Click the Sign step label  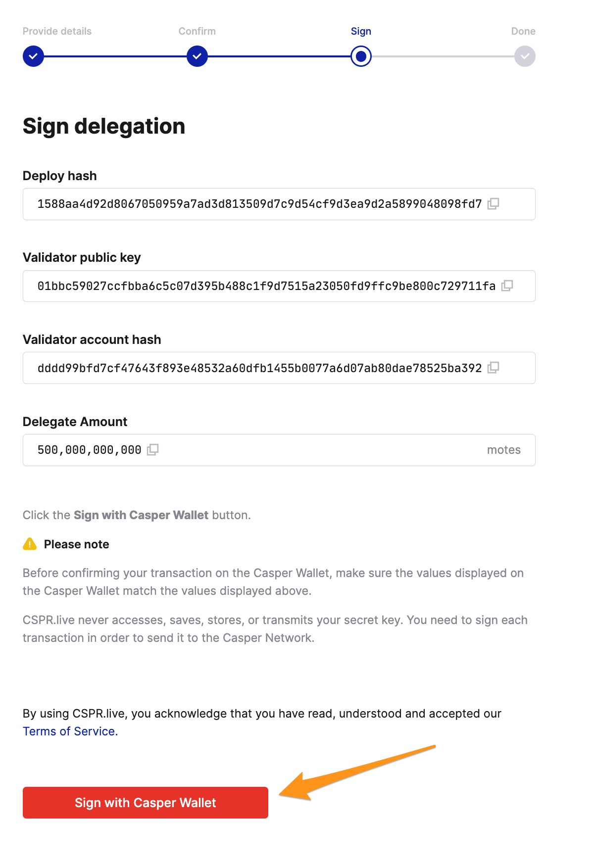[x=361, y=31]
